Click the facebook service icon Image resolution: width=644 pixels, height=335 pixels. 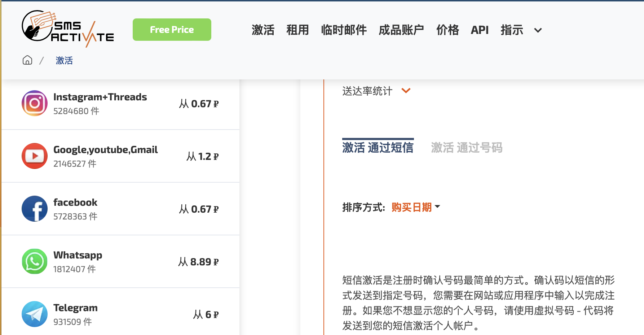34,209
